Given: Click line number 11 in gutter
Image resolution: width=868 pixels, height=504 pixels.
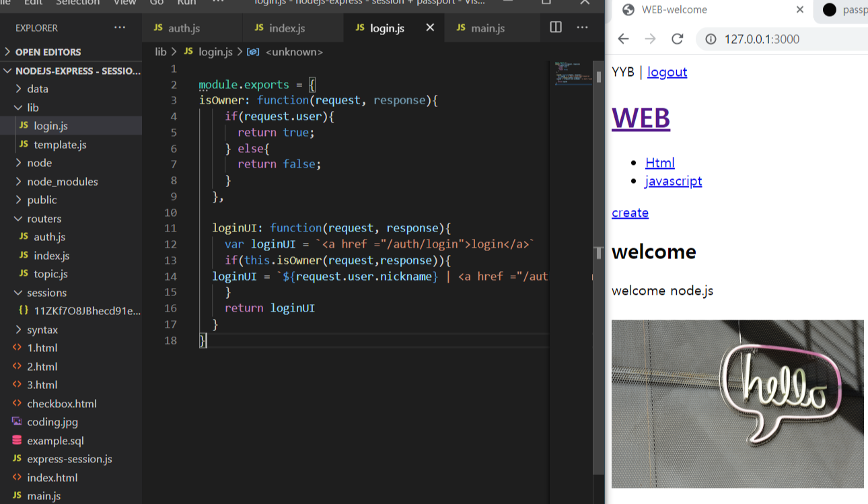Looking at the screenshot, I should (170, 228).
